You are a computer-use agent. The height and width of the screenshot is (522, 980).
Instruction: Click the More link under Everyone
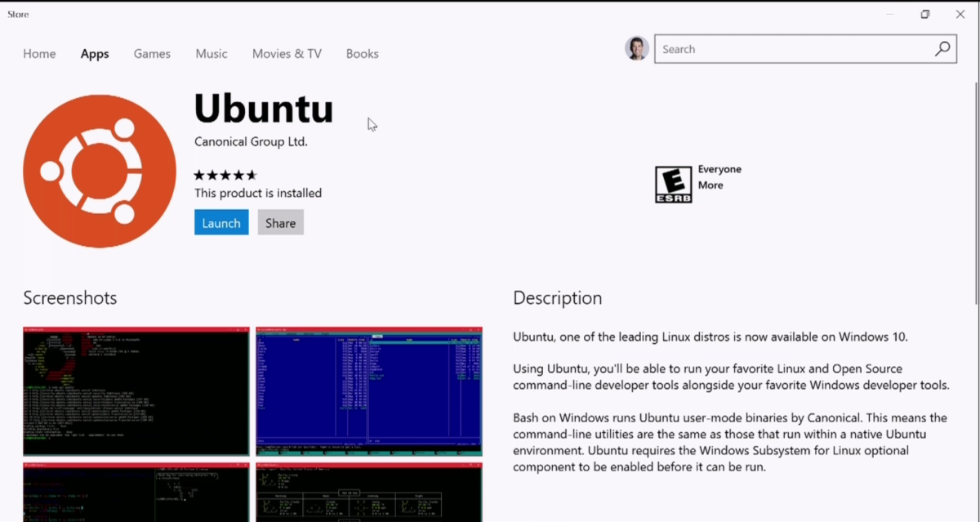tap(710, 185)
